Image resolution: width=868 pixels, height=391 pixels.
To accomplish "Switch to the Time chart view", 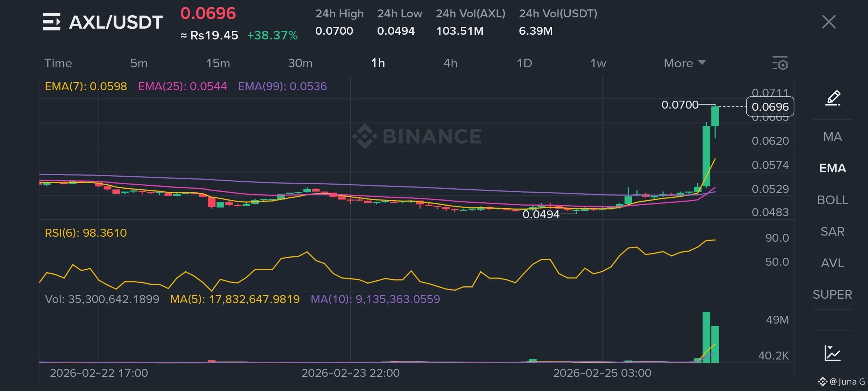I will point(58,63).
